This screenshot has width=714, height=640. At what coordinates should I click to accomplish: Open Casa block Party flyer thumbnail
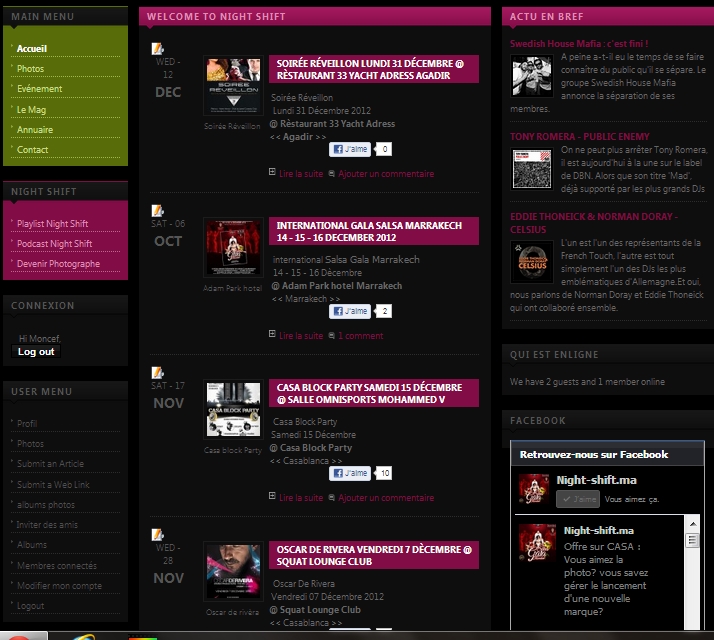click(233, 410)
